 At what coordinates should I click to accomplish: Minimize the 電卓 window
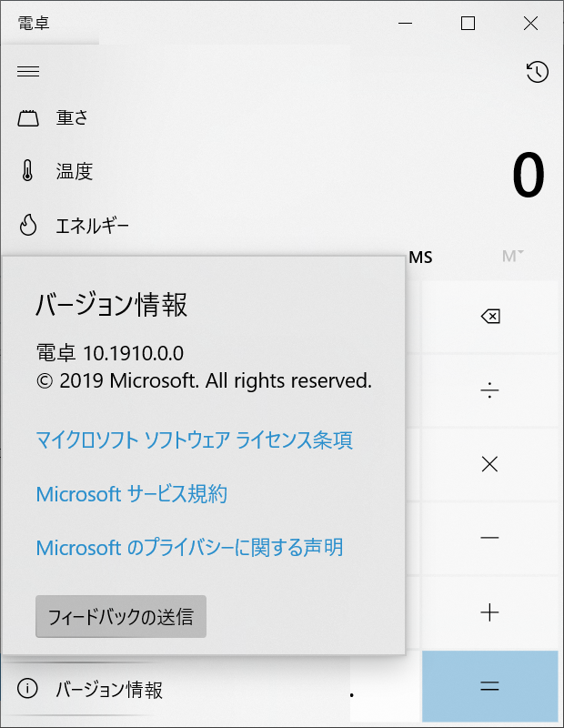click(405, 24)
